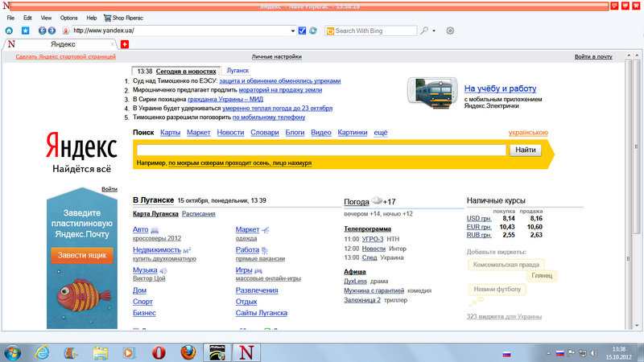This screenshot has width=644, height=362.
Task: Open the Help menu
Action: pyautogui.click(x=92, y=18)
